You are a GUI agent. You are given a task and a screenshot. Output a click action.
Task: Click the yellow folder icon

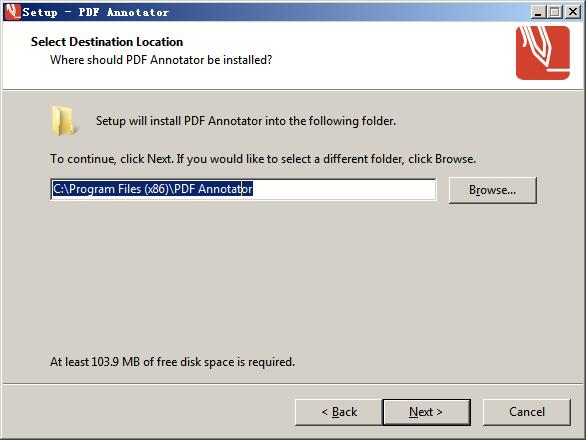pos(65,120)
